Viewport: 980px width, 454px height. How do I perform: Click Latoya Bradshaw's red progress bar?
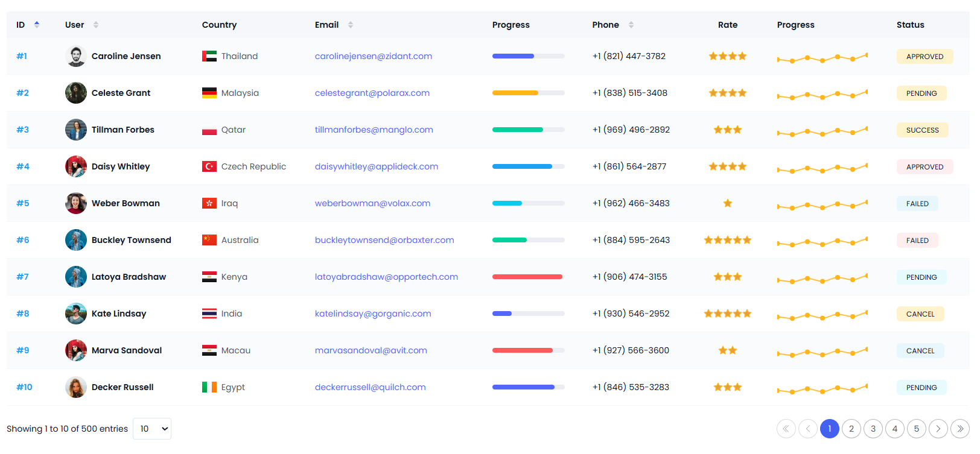pyautogui.click(x=529, y=277)
